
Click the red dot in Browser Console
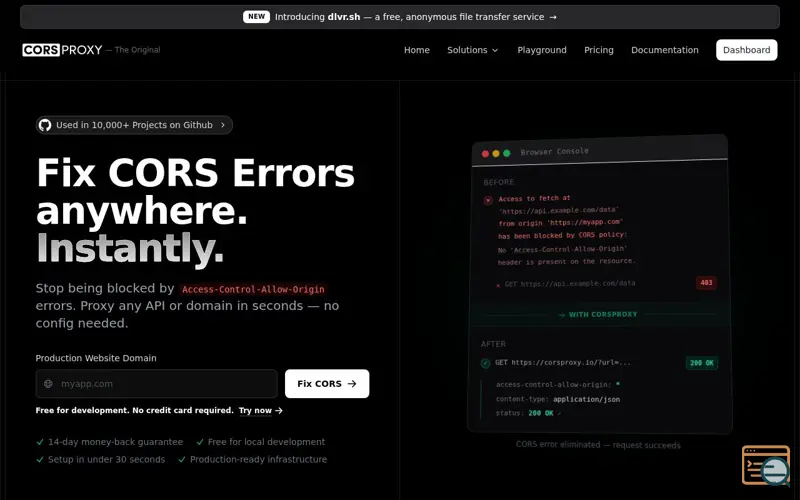click(485, 154)
